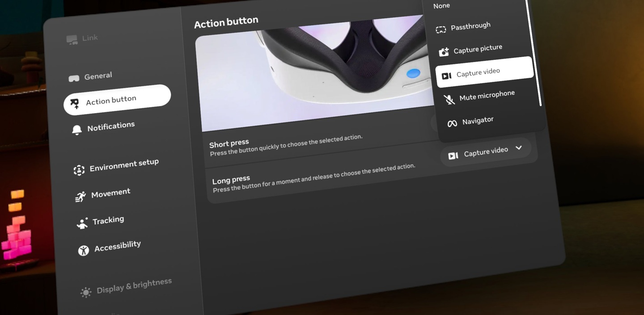This screenshot has width=644, height=315.
Task: Click the headset icon beside General
Action: pyautogui.click(x=74, y=79)
